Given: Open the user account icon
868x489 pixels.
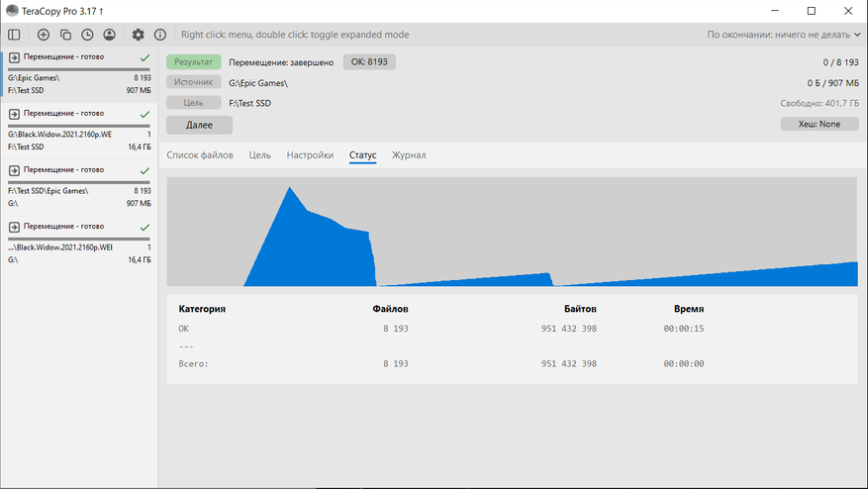Looking at the screenshot, I should pos(110,35).
